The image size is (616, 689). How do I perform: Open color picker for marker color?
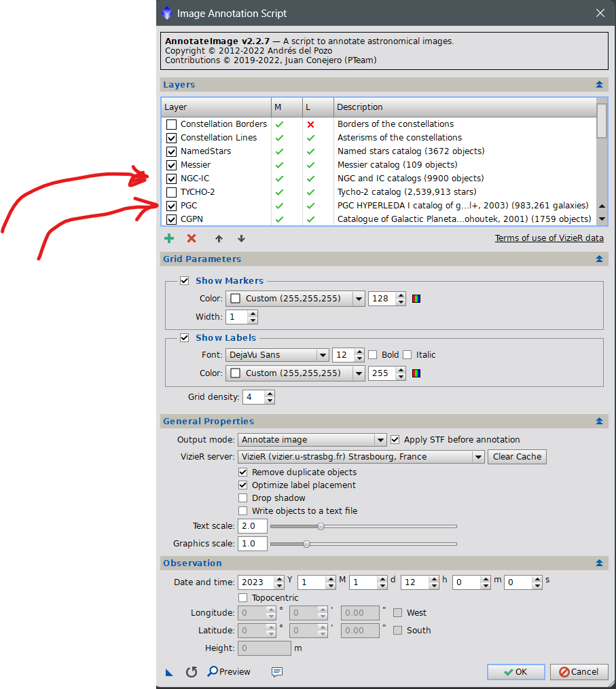tap(416, 299)
